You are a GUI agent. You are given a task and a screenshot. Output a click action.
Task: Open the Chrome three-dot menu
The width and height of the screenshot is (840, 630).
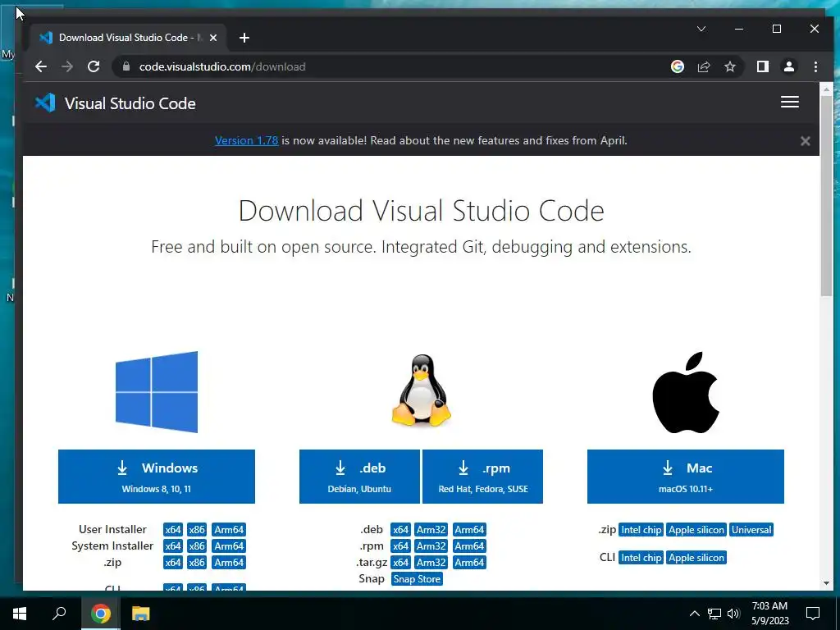[815, 66]
